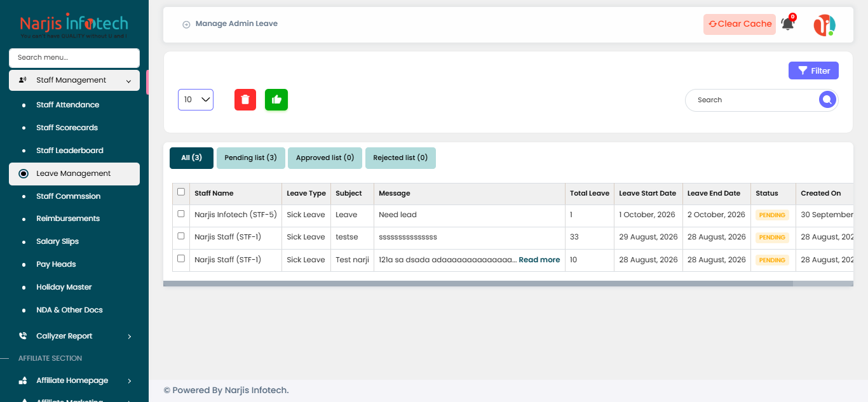Click the green thumbs-up approve button

(276, 100)
